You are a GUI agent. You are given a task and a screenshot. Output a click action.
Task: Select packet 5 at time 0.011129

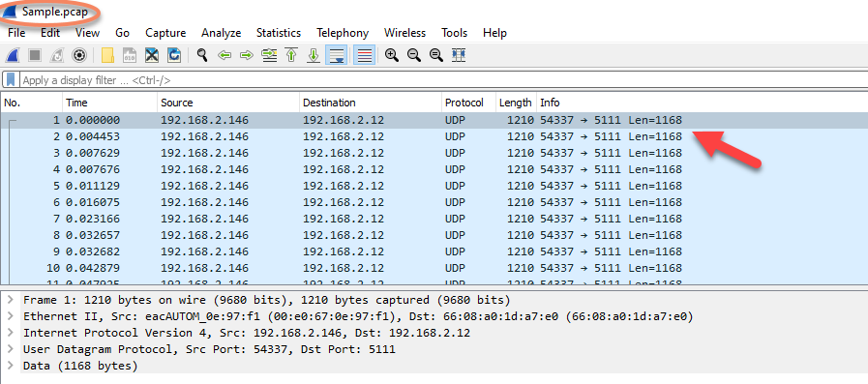pos(434,186)
